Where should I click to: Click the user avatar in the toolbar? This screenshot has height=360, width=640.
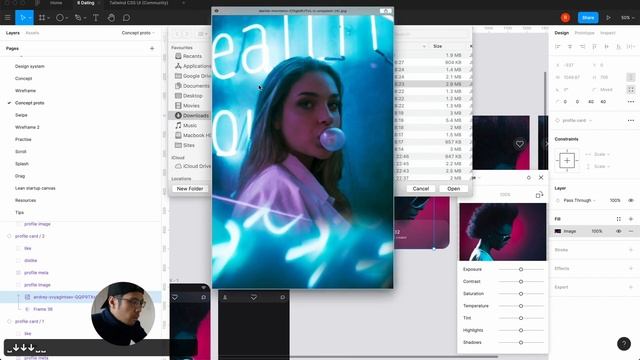[565, 18]
